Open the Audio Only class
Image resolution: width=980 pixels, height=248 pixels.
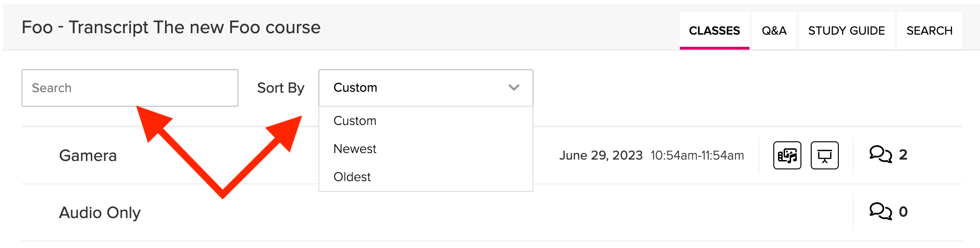[x=100, y=212]
